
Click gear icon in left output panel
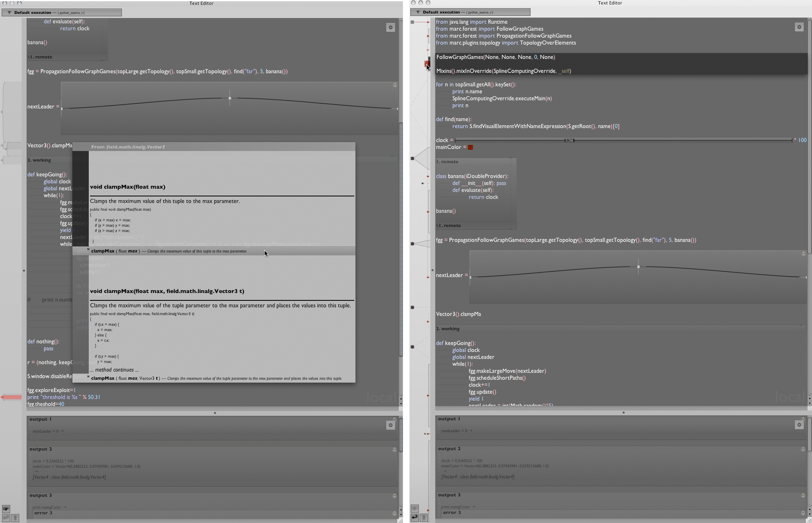(x=390, y=425)
